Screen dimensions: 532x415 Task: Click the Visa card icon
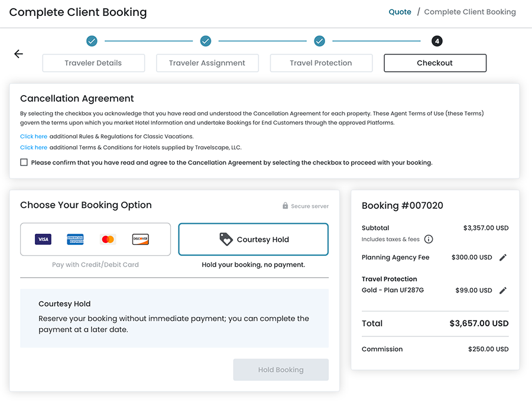pos(43,239)
